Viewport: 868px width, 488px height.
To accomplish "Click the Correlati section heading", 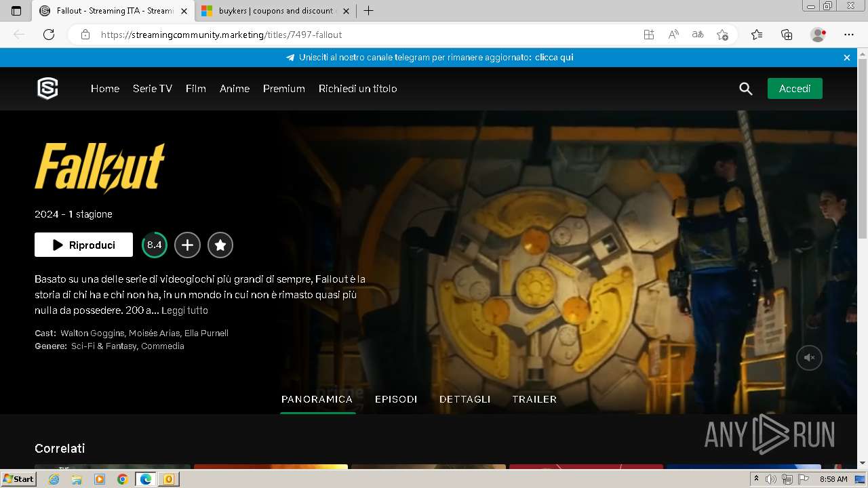I will 60,449.
